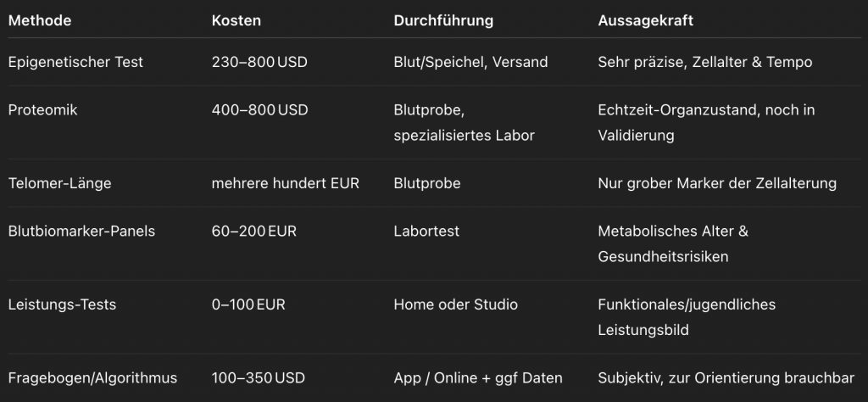This screenshot has width=868, height=402.
Task: Select the Proteomik row label
Action: [x=42, y=110]
